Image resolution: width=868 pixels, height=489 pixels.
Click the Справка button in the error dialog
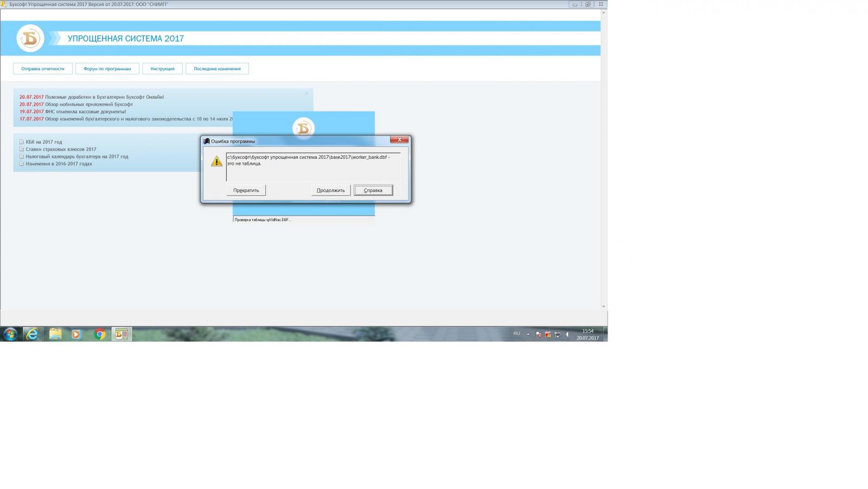coord(373,190)
